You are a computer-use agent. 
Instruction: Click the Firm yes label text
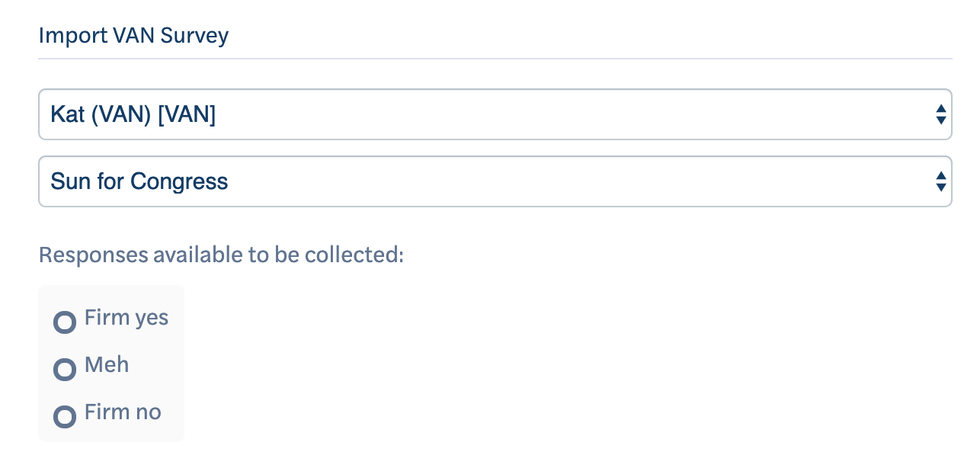pyautogui.click(x=127, y=318)
